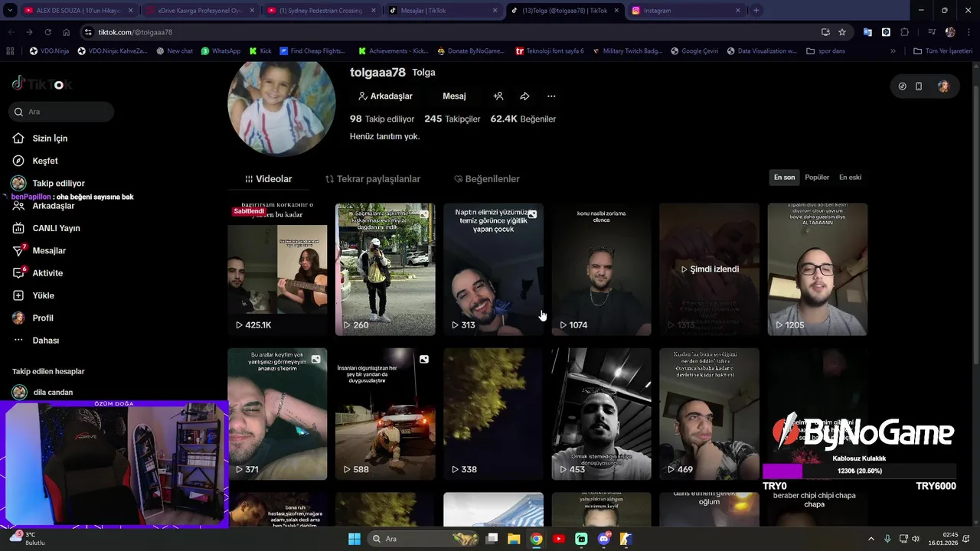
Task: Switch to the Instagram browser tab
Action: click(x=687, y=11)
